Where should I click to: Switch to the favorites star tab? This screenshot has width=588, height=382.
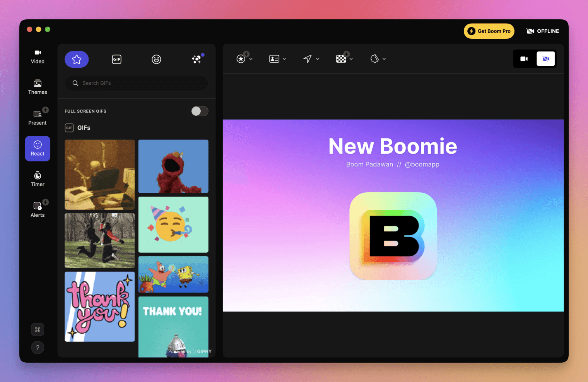[x=77, y=59]
